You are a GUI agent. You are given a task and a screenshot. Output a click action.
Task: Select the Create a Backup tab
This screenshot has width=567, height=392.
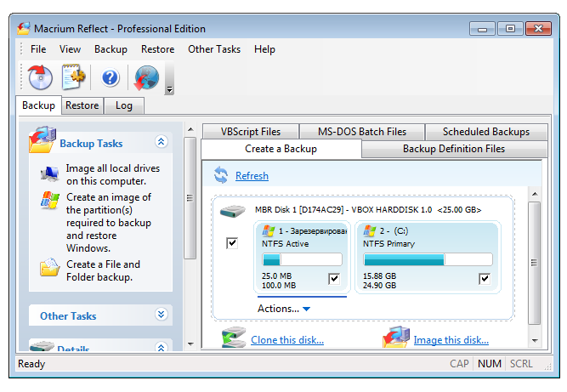tap(281, 149)
